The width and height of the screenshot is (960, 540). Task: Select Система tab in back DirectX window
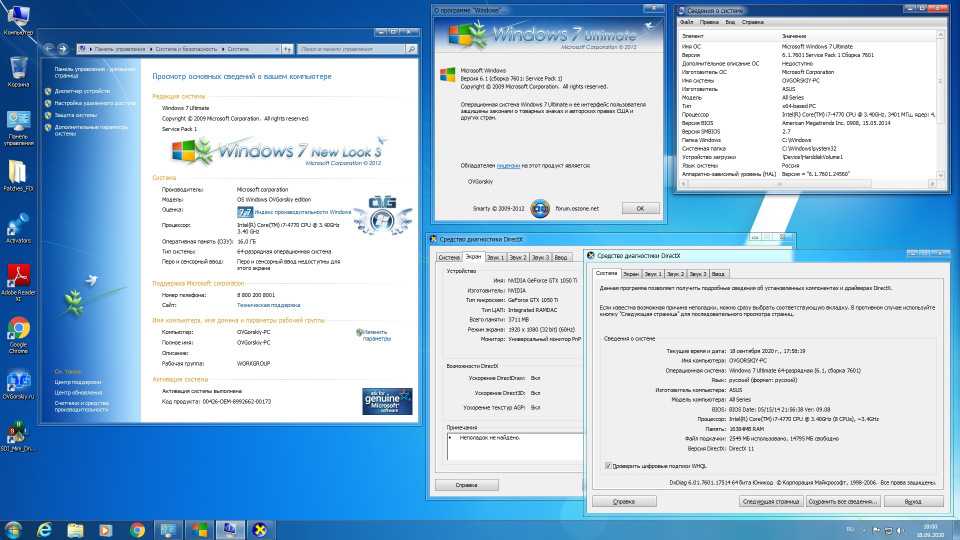point(449,258)
